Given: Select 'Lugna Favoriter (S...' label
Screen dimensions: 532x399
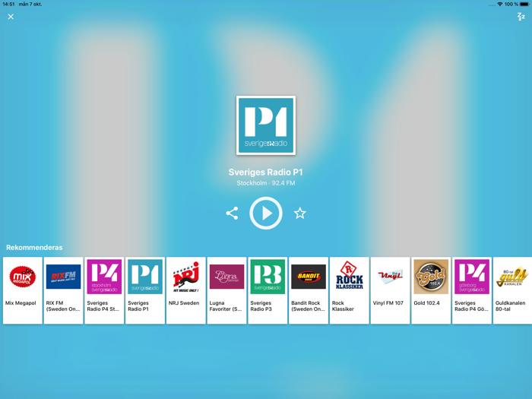Looking at the screenshot, I should tap(226, 306).
